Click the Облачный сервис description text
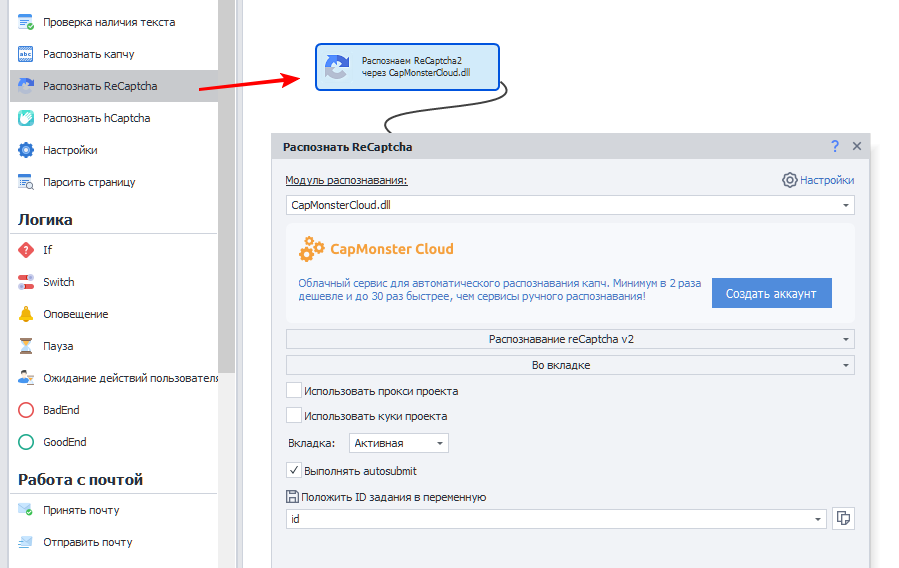Image resolution: width=899 pixels, height=568 pixels. tap(499, 289)
